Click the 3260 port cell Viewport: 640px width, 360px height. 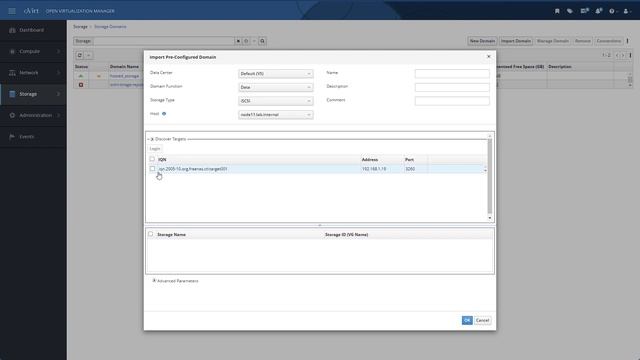[410, 169]
